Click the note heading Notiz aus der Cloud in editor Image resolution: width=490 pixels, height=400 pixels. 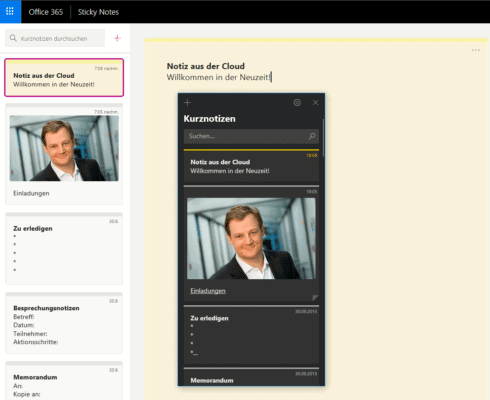206,66
